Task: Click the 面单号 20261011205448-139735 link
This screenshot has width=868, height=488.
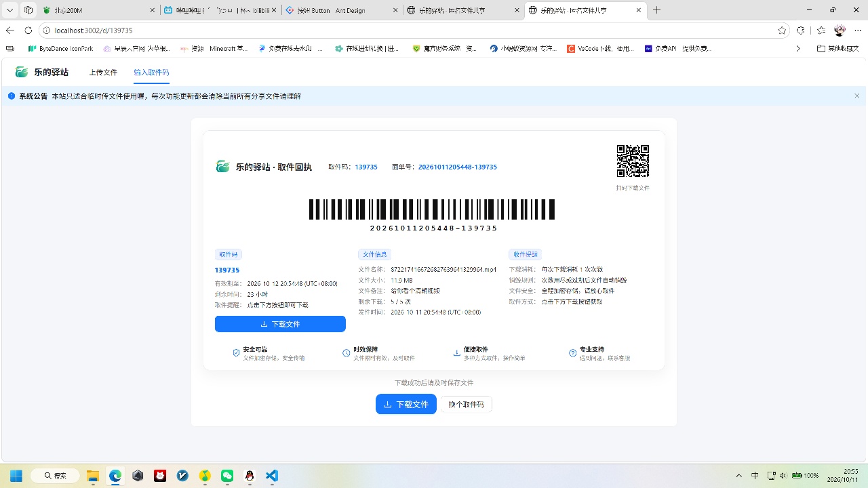Action: tap(457, 167)
